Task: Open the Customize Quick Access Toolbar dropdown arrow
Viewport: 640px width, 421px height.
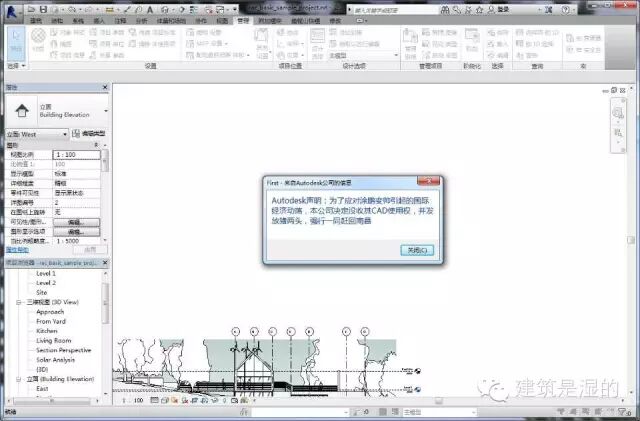Action: click(235, 9)
